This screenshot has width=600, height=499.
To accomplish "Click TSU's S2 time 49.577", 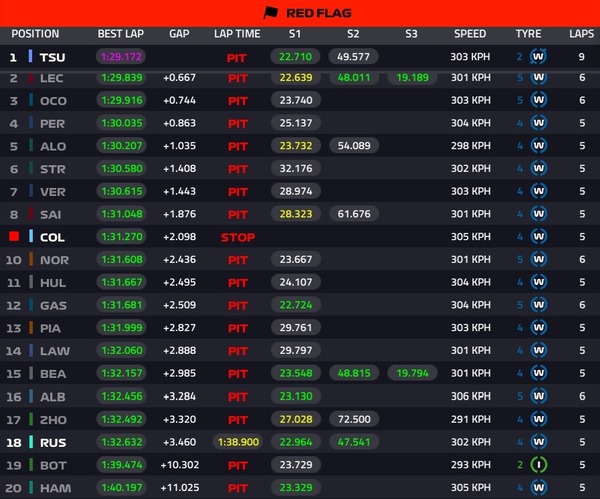I will point(353,57).
